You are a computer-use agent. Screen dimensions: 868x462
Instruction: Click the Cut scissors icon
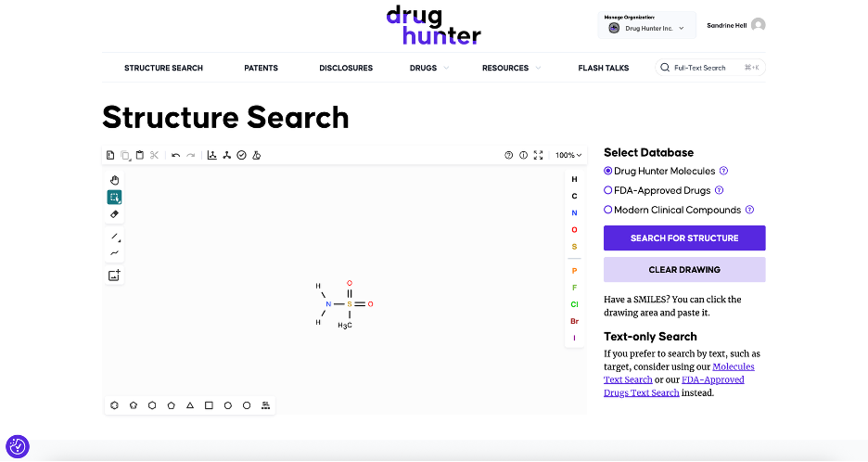[x=155, y=155]
